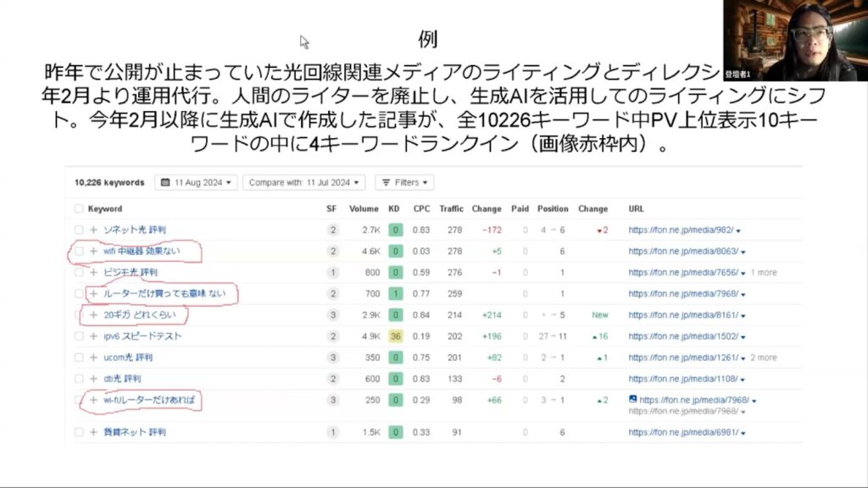Viewport: 868px width, 488px height.
Task: Click the plus icon beside ソネット光 評判
Action: click(x=93, y=230)
